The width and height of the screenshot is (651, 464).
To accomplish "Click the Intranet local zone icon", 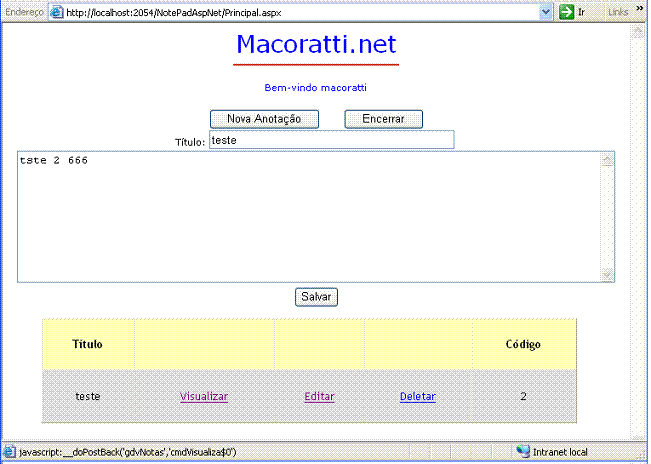I will point(523,451).
